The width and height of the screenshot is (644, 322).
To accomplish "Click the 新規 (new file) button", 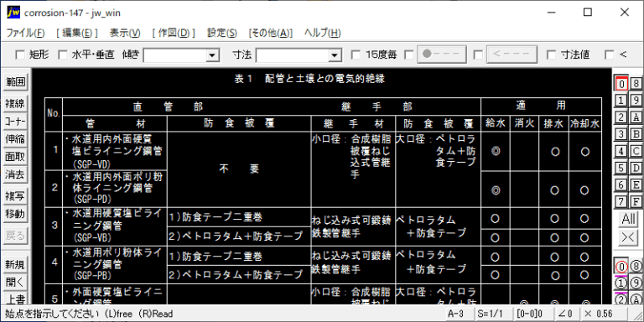I will tap(15, 264).
